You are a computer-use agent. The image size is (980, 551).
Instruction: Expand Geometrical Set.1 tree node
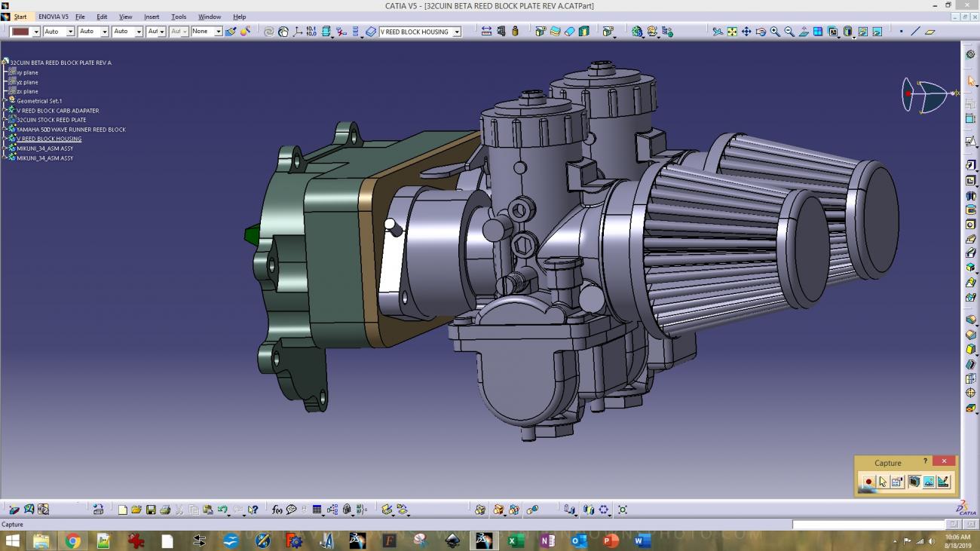pyautogui.click(x=5, y=100)
